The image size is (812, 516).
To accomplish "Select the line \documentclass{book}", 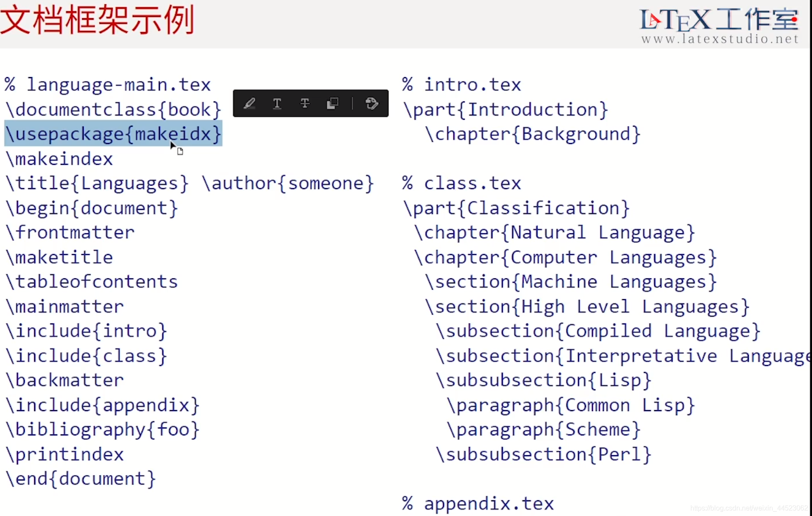I will [x=113, y=110].
